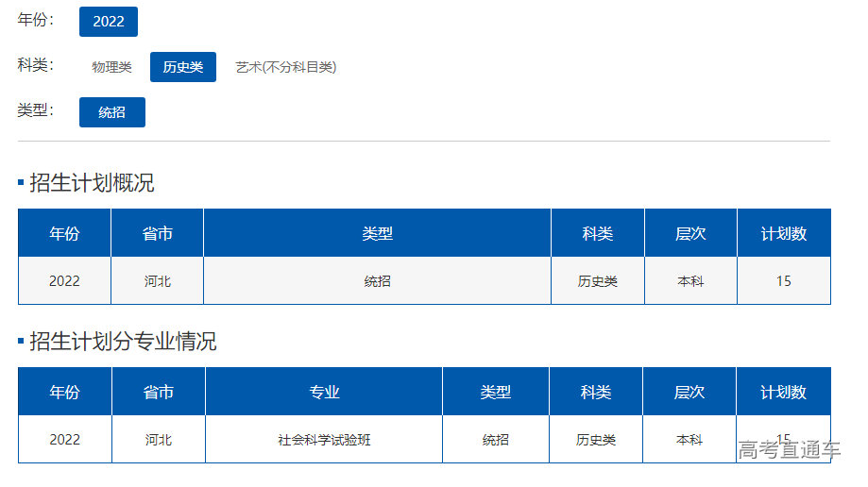This screenshot has height=487, width=868.
Task: Click 层次 header in the major breakdown table
Action: click(689, 392)
